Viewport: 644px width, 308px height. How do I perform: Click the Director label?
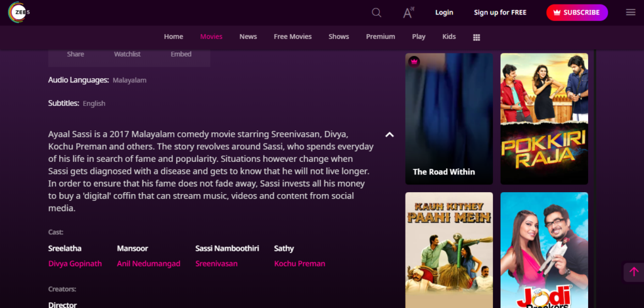(62, 305)
